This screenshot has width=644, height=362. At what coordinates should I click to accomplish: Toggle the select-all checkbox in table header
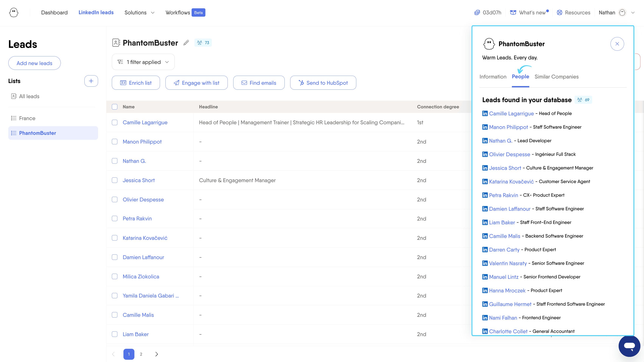(115, 107)
